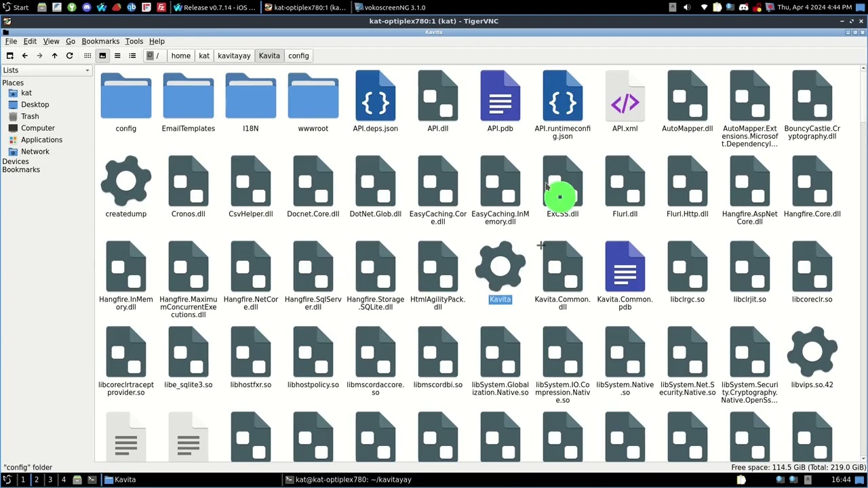868x488 pixels.
Task: Open the Start menu
Action: 15,7
